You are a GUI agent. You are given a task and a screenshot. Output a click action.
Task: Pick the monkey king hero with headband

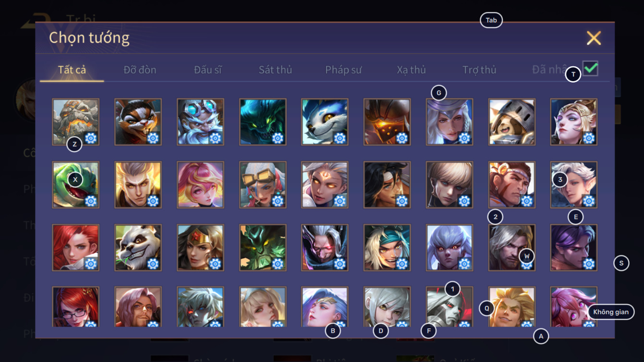click(x=512, y=185)
